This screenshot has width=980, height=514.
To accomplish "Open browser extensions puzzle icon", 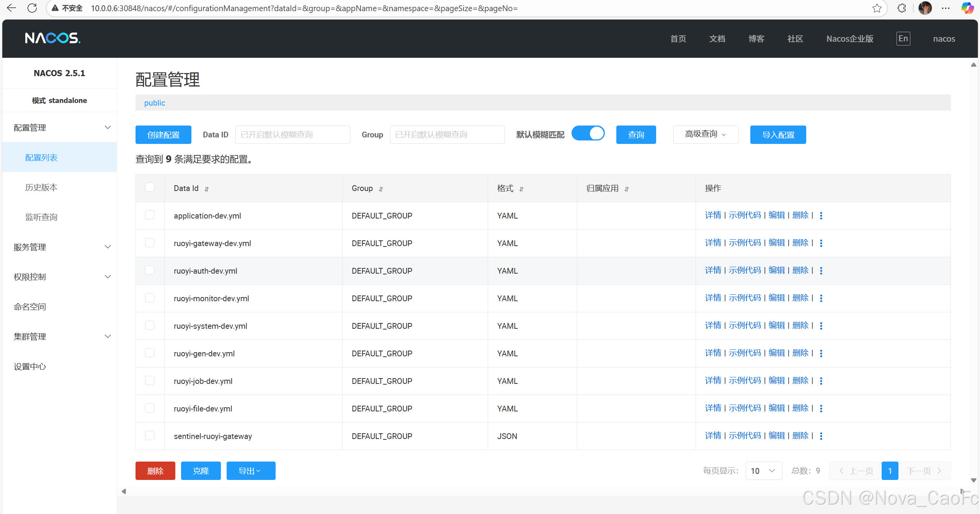I will point(902,8).
